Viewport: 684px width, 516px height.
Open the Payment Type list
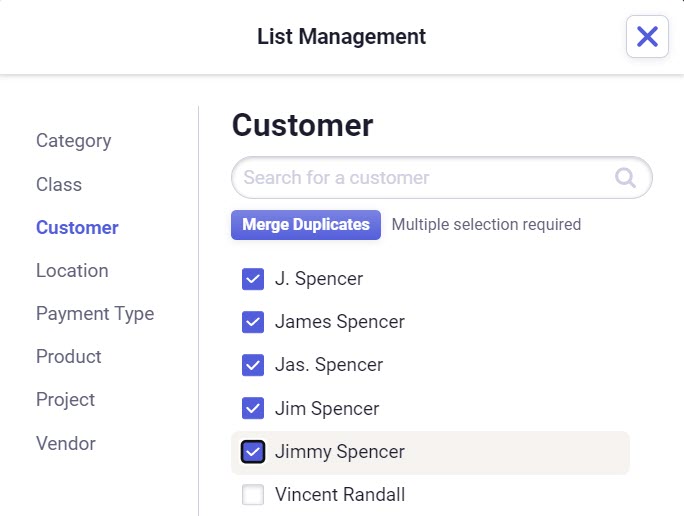[x=95, y=314]
